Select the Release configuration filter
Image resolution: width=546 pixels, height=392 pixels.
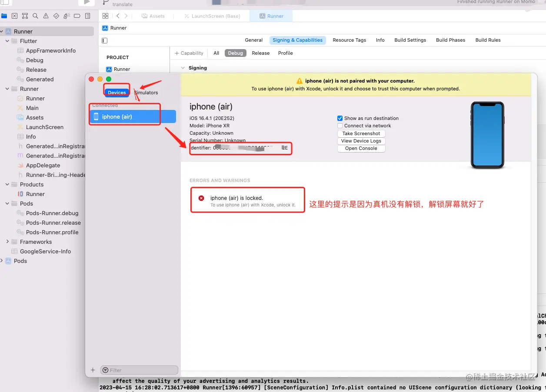(261, 53)
